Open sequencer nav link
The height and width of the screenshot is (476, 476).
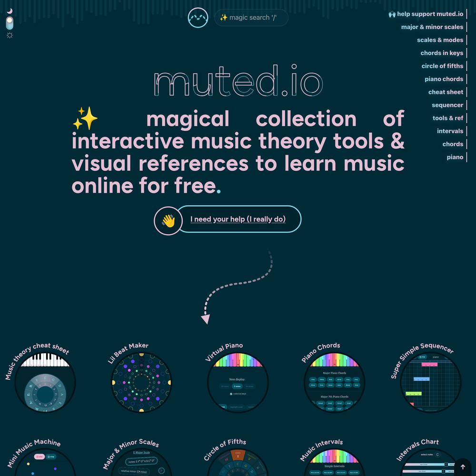click(447, 105)
